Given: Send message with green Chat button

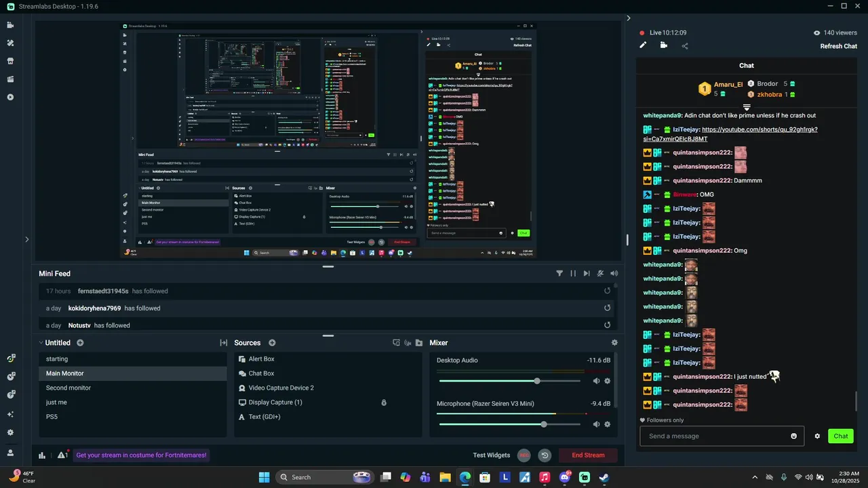Looking at the screenshot, I should (x=841, y=436).
